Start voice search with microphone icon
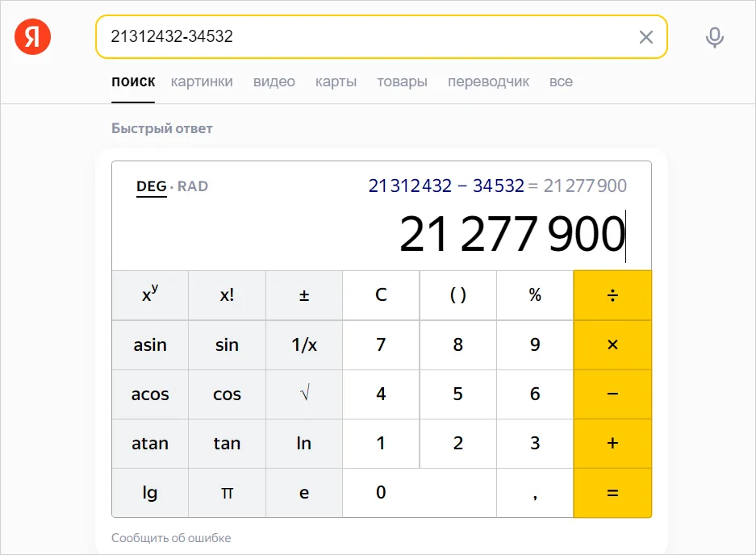This screenshot has width=756, height=555. click(714, 37)
